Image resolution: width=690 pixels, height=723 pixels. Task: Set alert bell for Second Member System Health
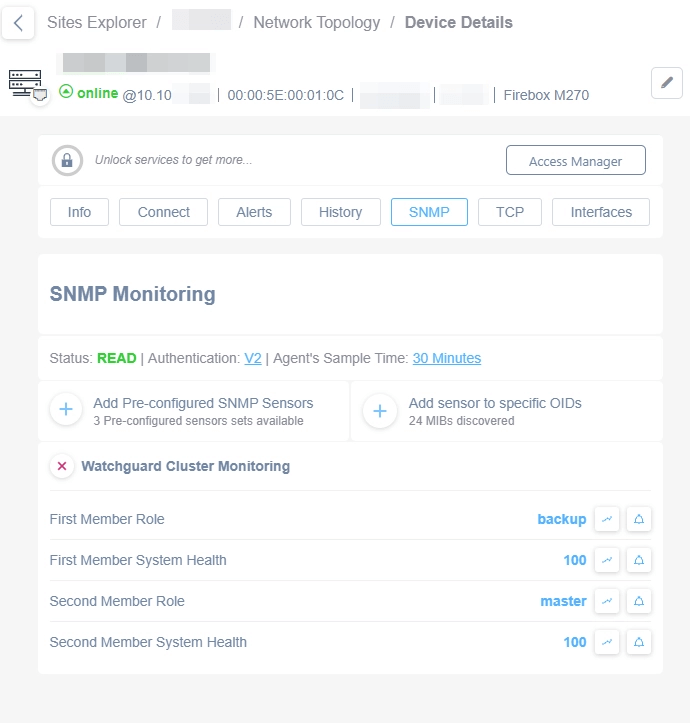pyautogui.click(x=639, y=642)
